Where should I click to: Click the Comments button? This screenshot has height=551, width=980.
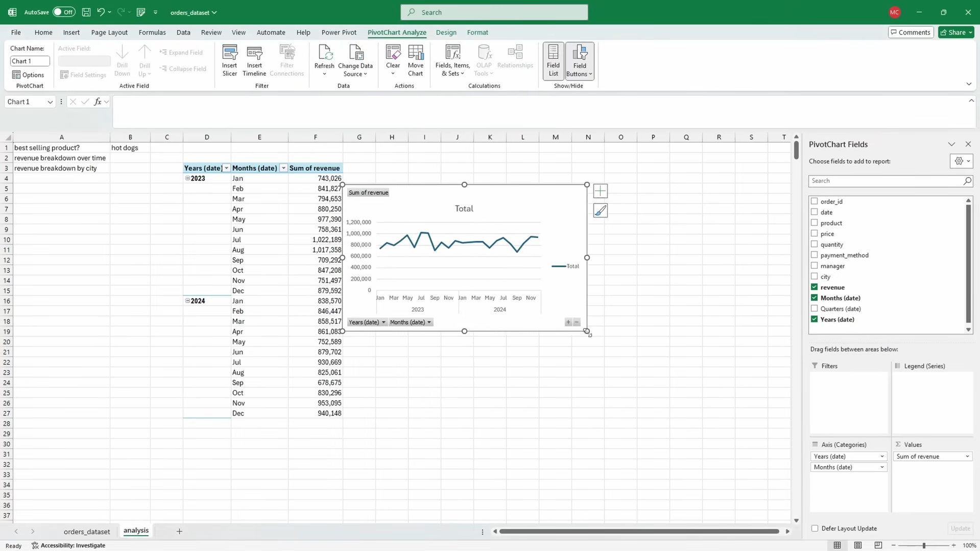pos(911,32)
